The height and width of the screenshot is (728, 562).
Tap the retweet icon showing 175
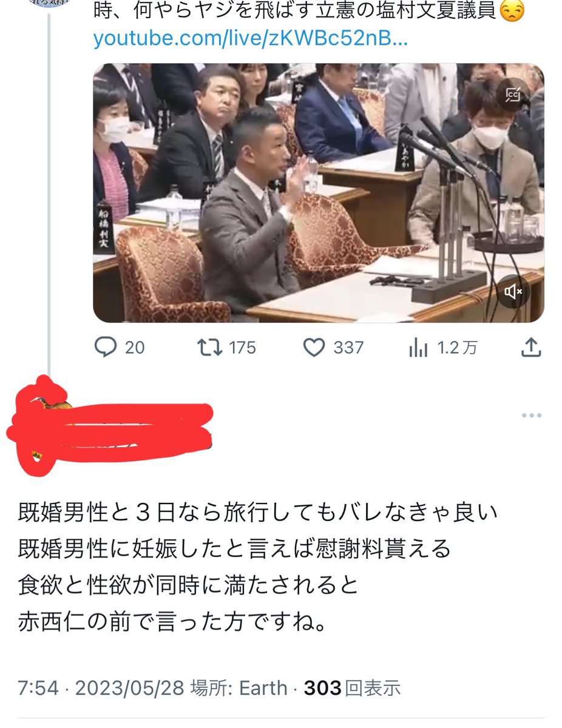pyautogui.click(x=211, y=347)
